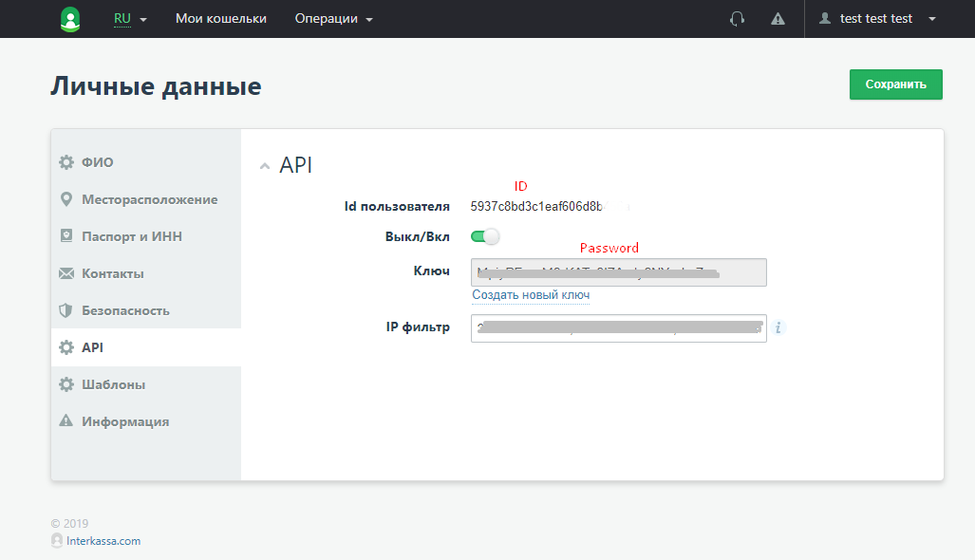Click the shield icon next to Безопасность
This screenshot has height=560, width=975.
(66, 310)
